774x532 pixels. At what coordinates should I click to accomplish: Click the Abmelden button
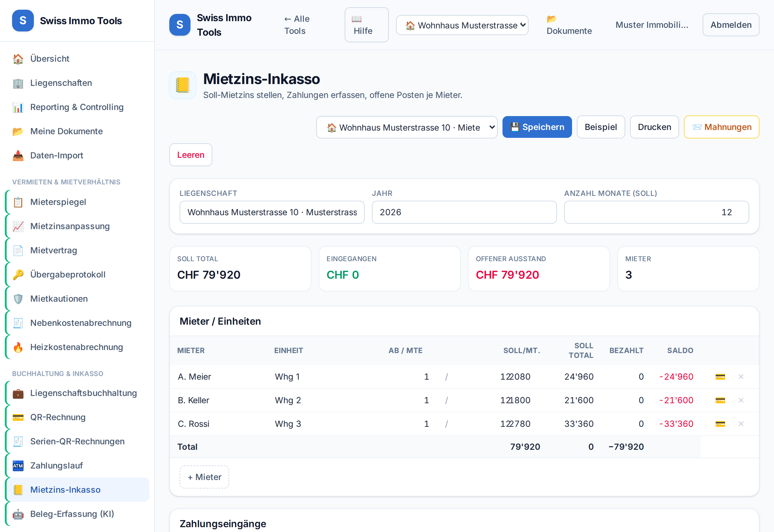click(x=731, y=25)
